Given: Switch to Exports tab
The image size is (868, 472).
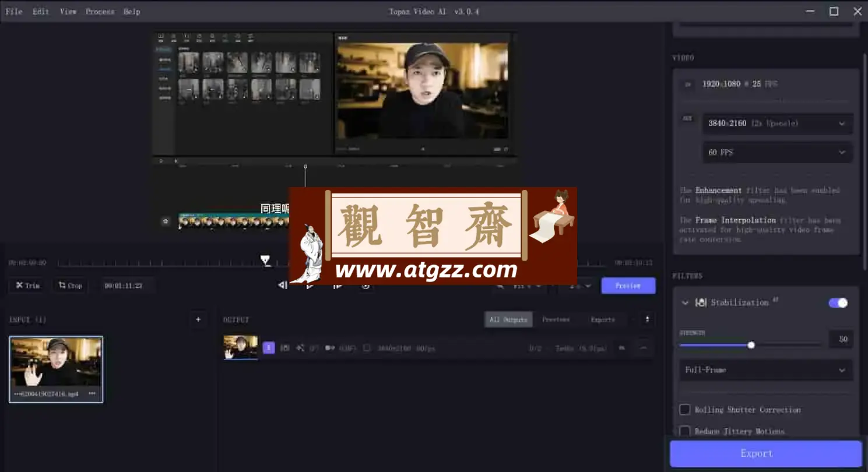Looking at the screenshot, I should (603, 319).
